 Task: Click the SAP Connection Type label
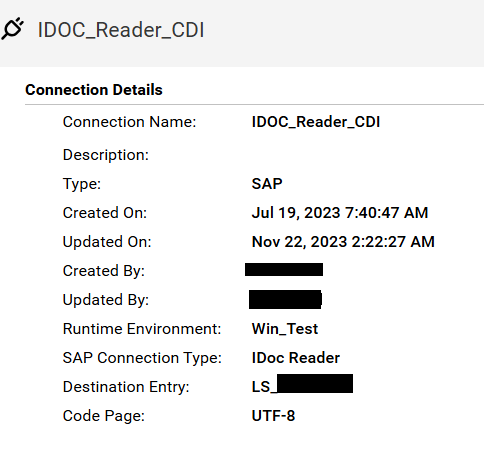142,358
